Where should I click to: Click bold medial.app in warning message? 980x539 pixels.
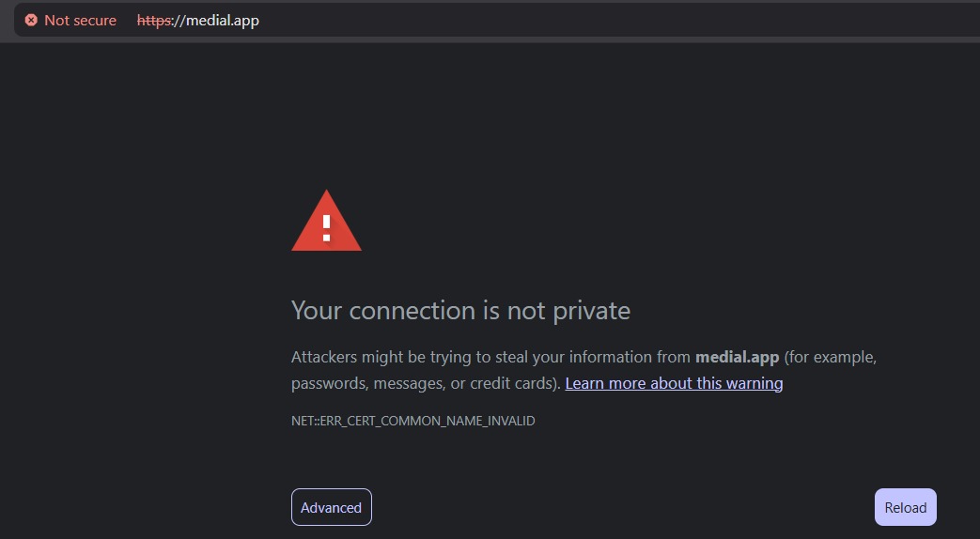[x=737, y=357]
